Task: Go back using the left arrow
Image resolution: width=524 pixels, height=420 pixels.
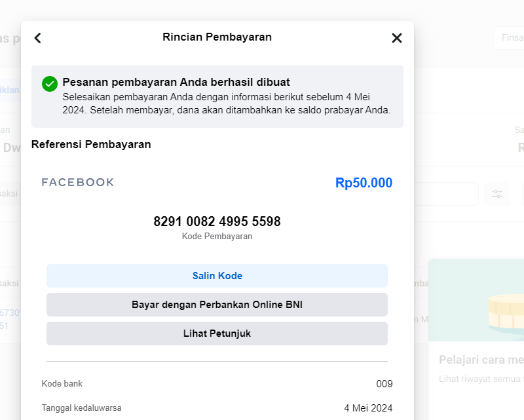Action: coord(37,38)
